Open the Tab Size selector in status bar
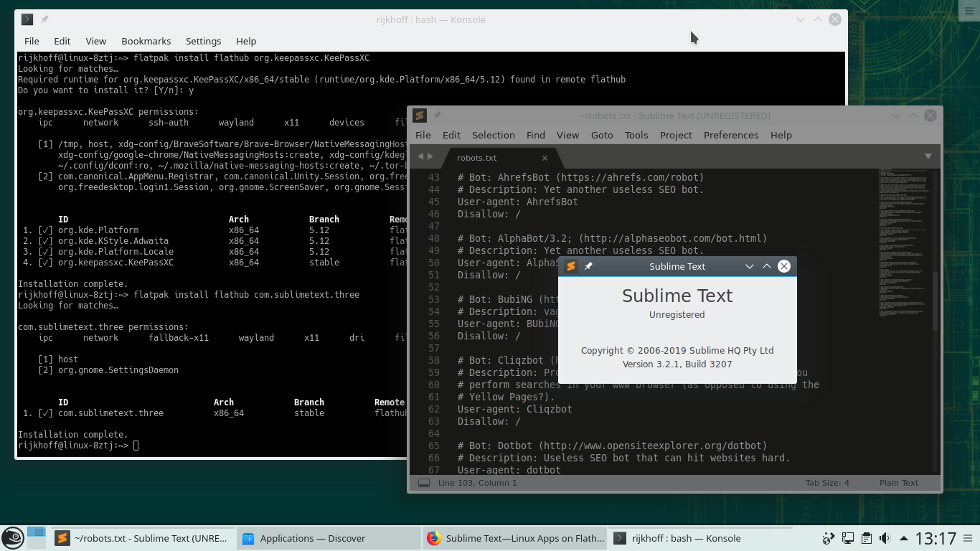Viewport: 980px width, 551px height. pos(827,483)
